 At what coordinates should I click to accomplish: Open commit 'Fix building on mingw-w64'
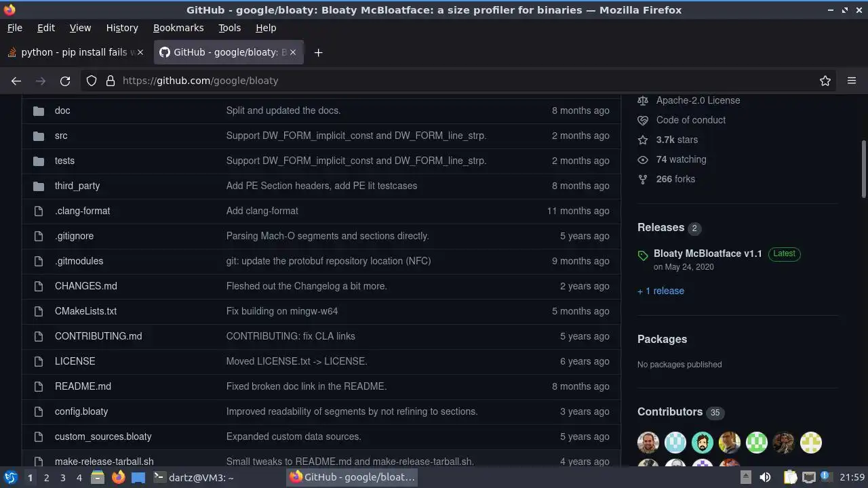pyautogui.click(x=282, y=311)
